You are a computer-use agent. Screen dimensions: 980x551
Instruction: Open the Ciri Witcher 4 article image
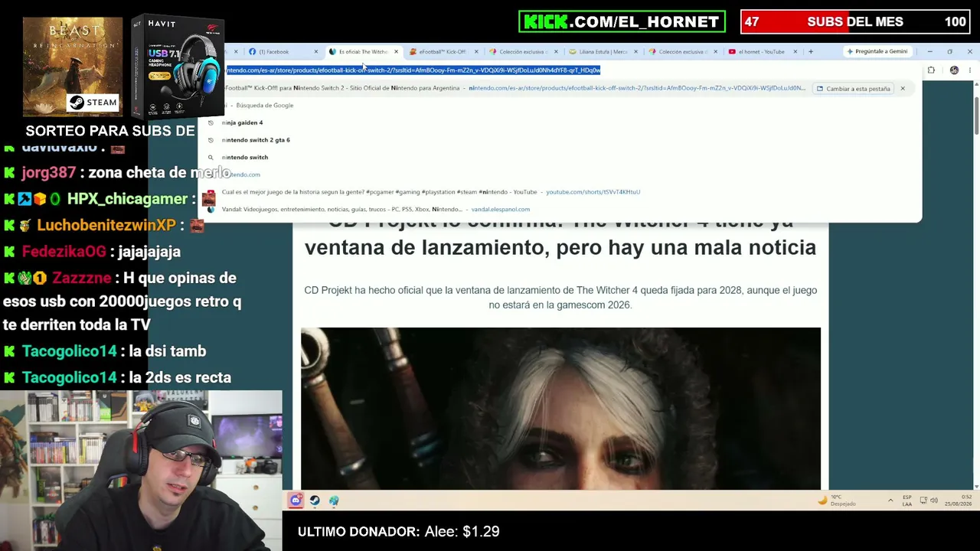(x=560, y=409)
